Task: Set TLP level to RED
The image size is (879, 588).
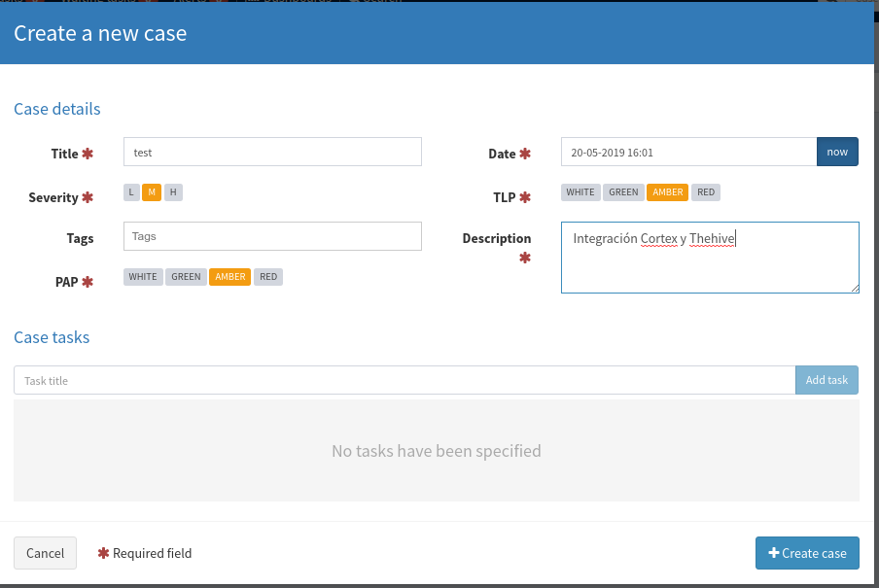Action: tap(706, 191)
